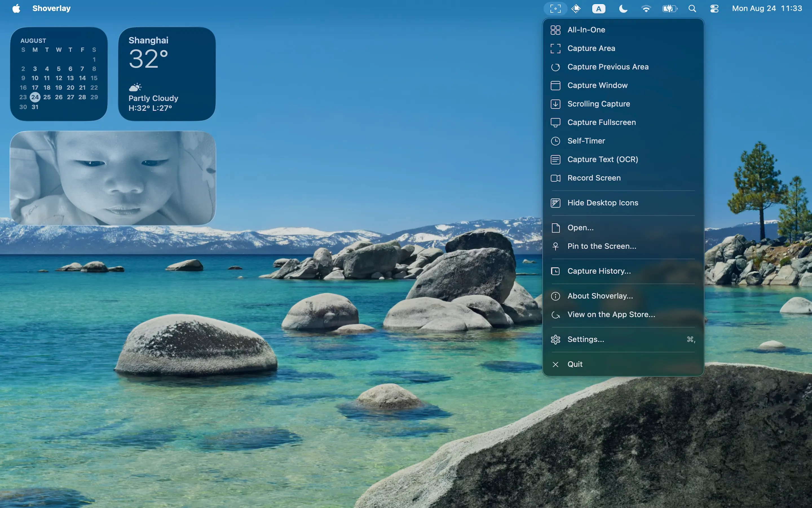Click the baby photo widget
This screenshot has height=508, width=812.
click(113, 178)
